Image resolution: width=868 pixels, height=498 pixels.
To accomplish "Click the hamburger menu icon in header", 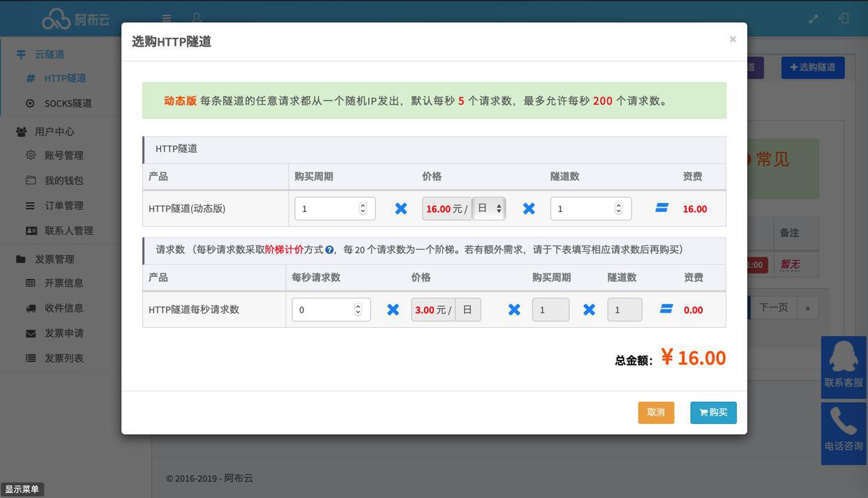I will pyautogui.click(x=167, y=18).
